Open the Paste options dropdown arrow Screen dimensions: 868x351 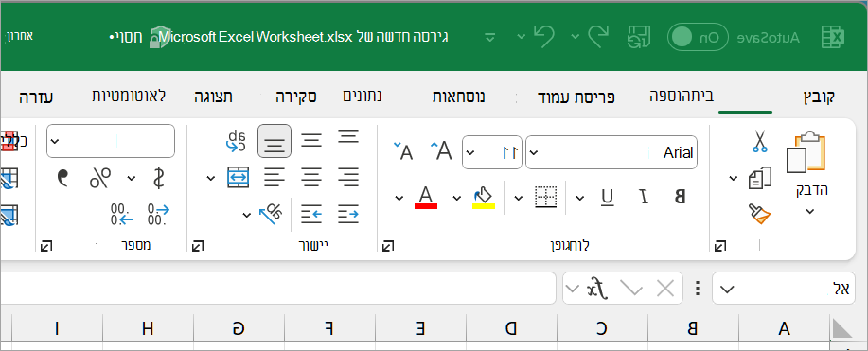tap(810, 211)
